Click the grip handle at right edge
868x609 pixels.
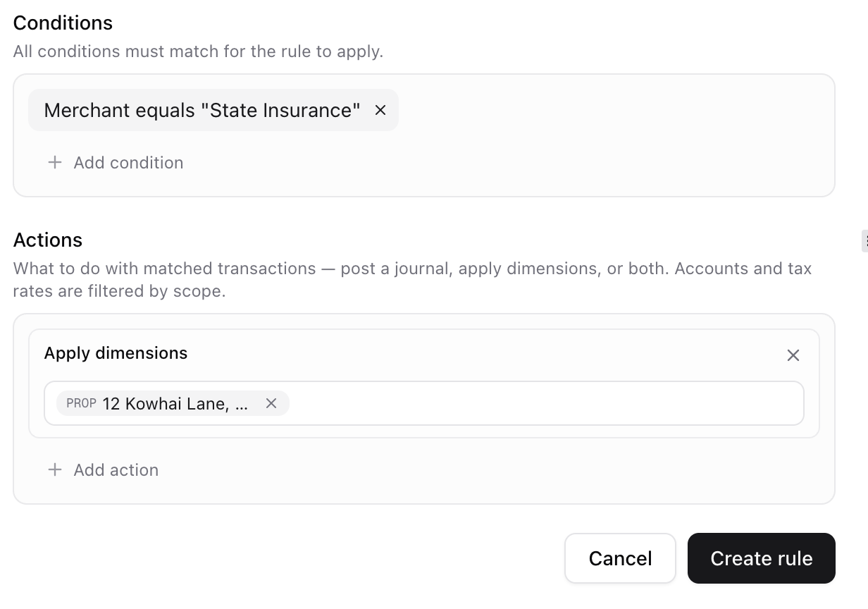pyautogui.click(x=864, y=240)
